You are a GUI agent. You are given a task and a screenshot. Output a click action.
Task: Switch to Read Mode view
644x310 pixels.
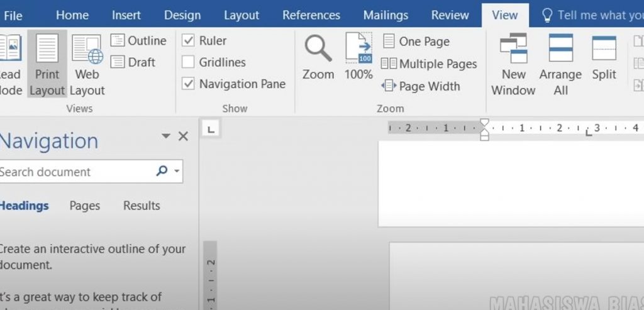click(10, 65)
